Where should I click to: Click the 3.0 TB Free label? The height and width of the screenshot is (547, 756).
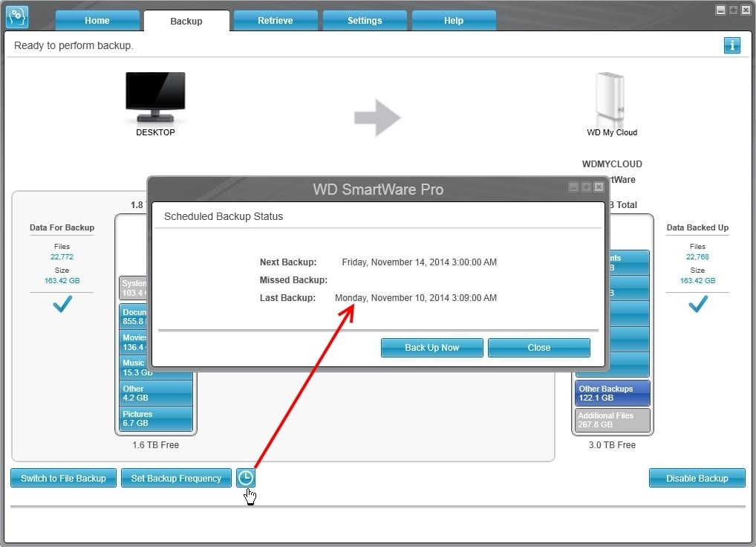pyautogui.click(x=612, y=444)
